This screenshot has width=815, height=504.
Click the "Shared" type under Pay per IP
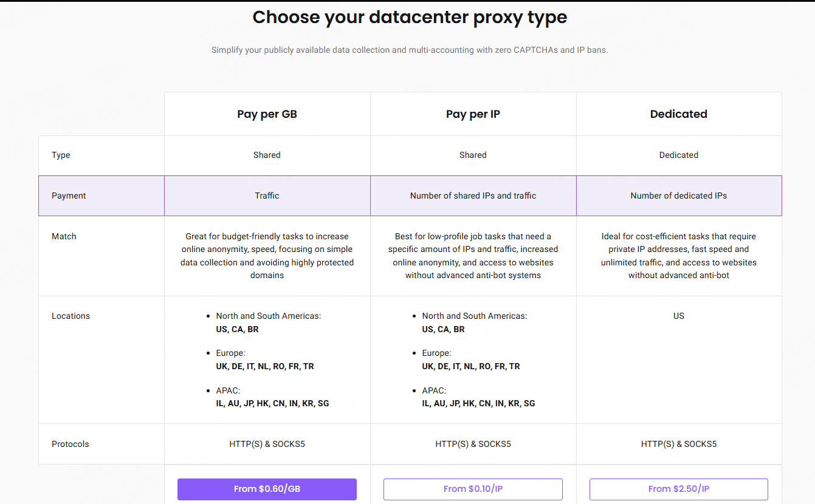[x=473, y=155]
